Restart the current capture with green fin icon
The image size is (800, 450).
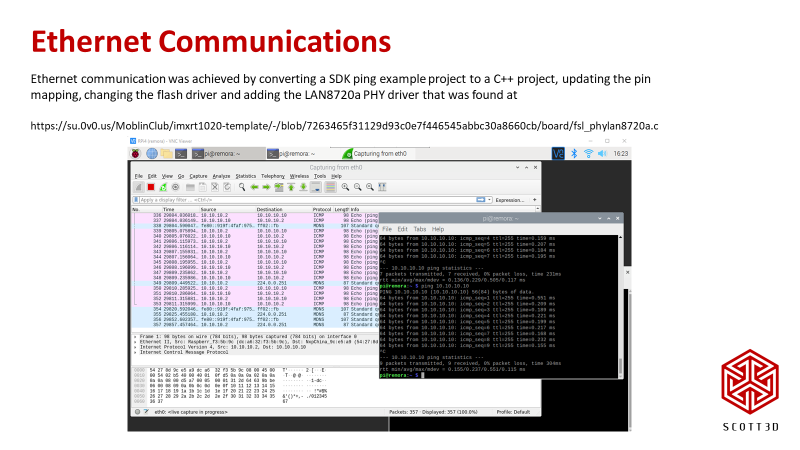163,187
